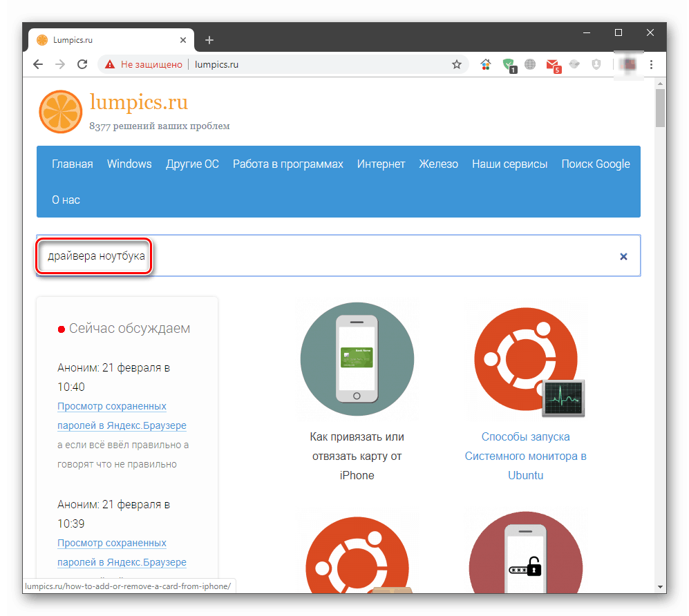The height and width of the screenshot is (616, 689).
Task: Select the Lumpics.ru browser tab
Action: pos(111,40)
